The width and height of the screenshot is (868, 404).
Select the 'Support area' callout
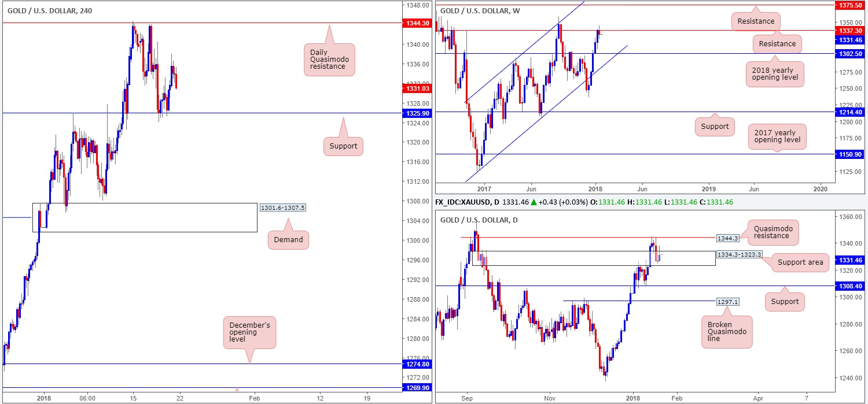coord(800,262)
